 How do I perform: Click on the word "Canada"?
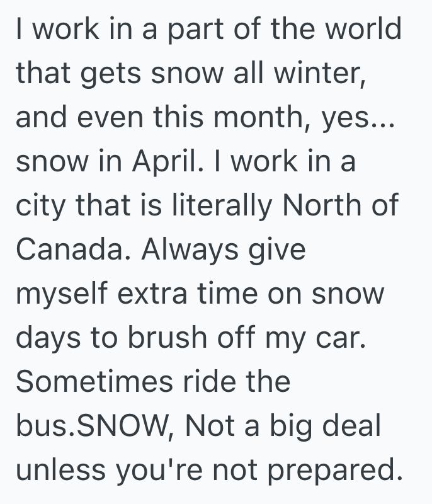tap(69, 251)
